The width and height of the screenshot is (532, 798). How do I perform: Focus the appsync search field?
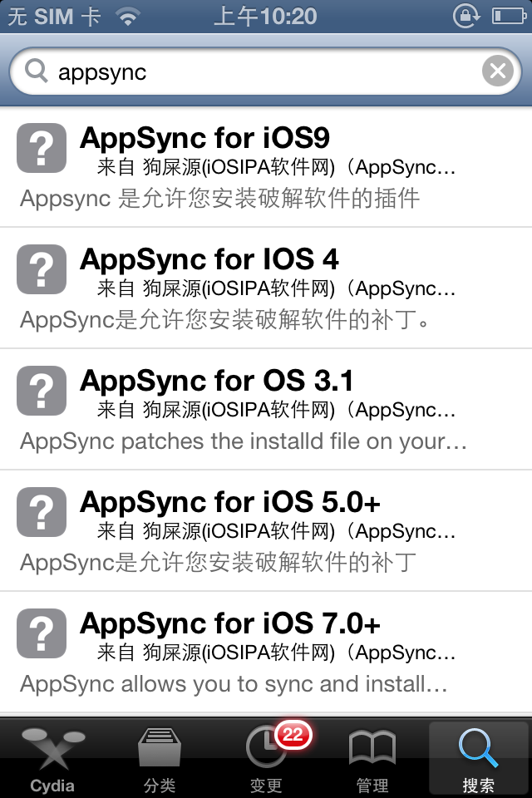[x=266, y=71]
